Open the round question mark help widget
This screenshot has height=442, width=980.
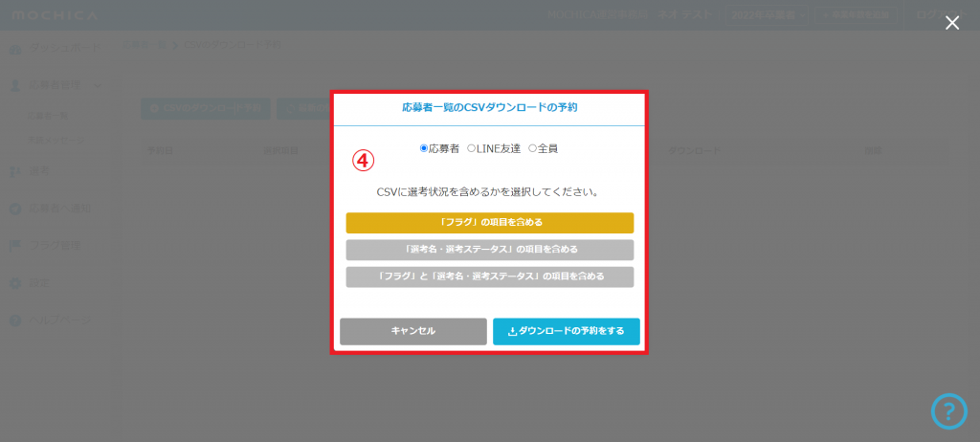[x=948, y=411]
